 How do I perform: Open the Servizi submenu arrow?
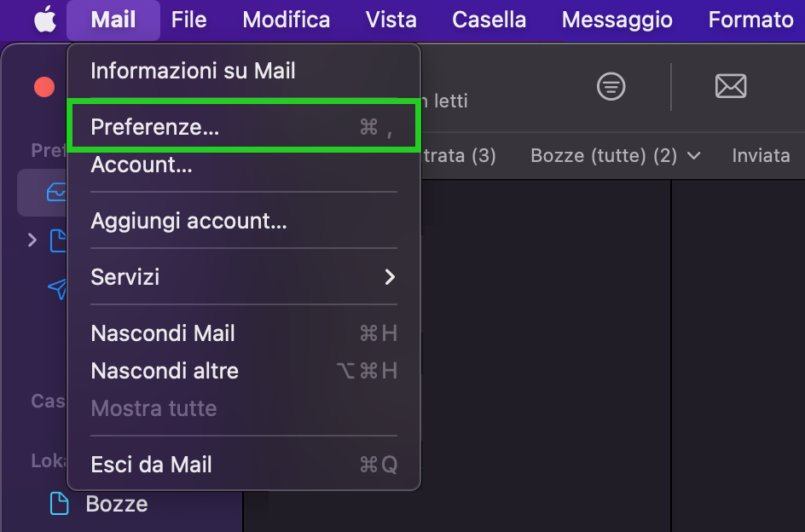coord(391,277)
